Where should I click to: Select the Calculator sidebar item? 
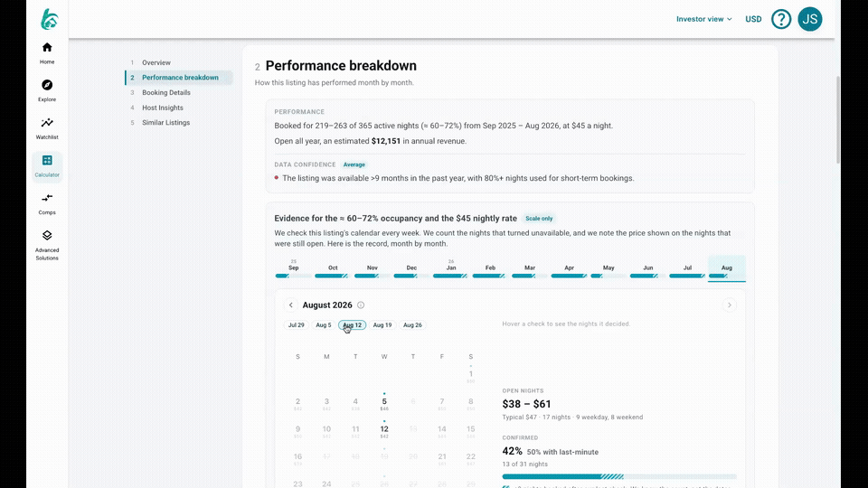coord(47,166)
